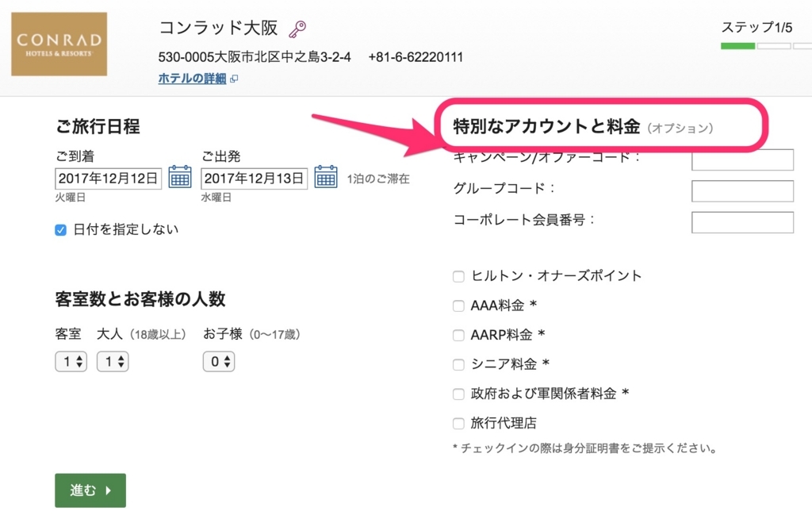Click the チェックインの際は身分証明書 note
The width and height of the screenshot is (812, 519).
[585, 448]
